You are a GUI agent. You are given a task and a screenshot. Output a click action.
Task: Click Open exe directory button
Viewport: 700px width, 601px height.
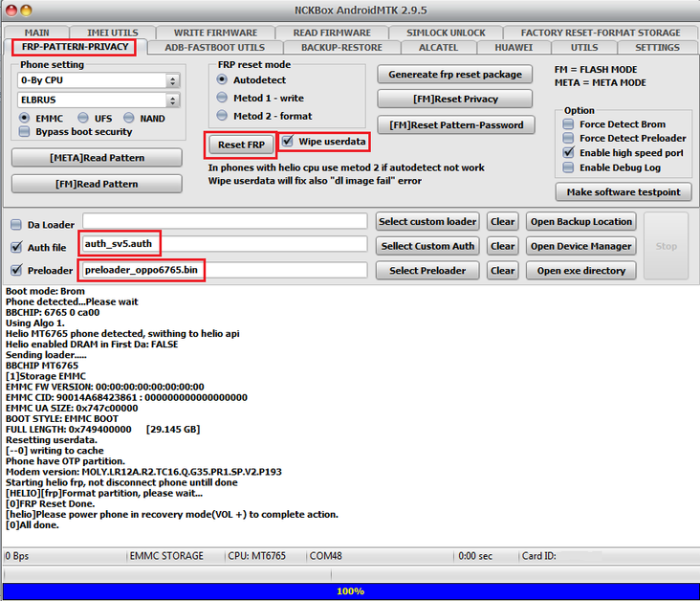point(580,271)
